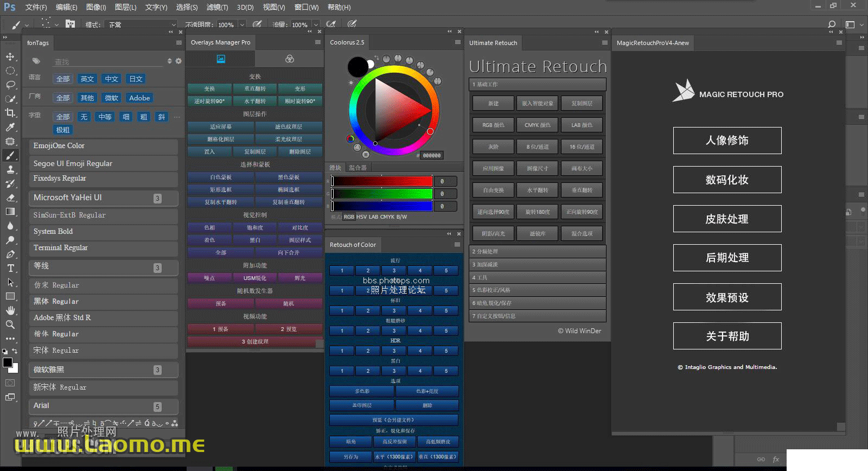Image resolution: width=868 pixels, height=471 pixels.
Task: Open fonTags settings gear
Action: 178,61
